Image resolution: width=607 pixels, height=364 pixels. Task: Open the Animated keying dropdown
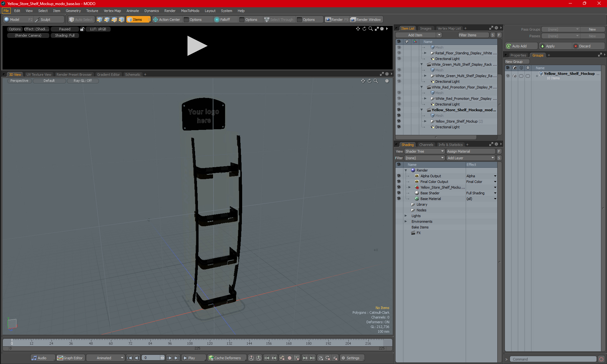click(106, 358)
